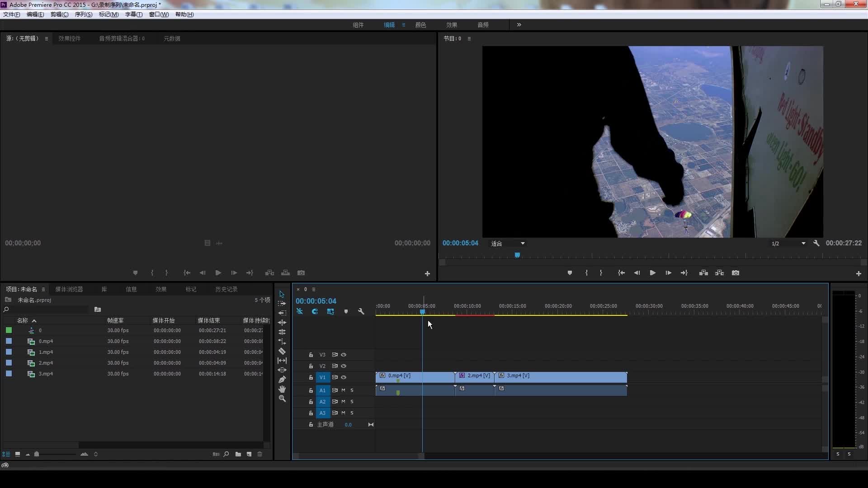Export frame from source monitor camera icon
868x488 pixels.
(301, 273)
